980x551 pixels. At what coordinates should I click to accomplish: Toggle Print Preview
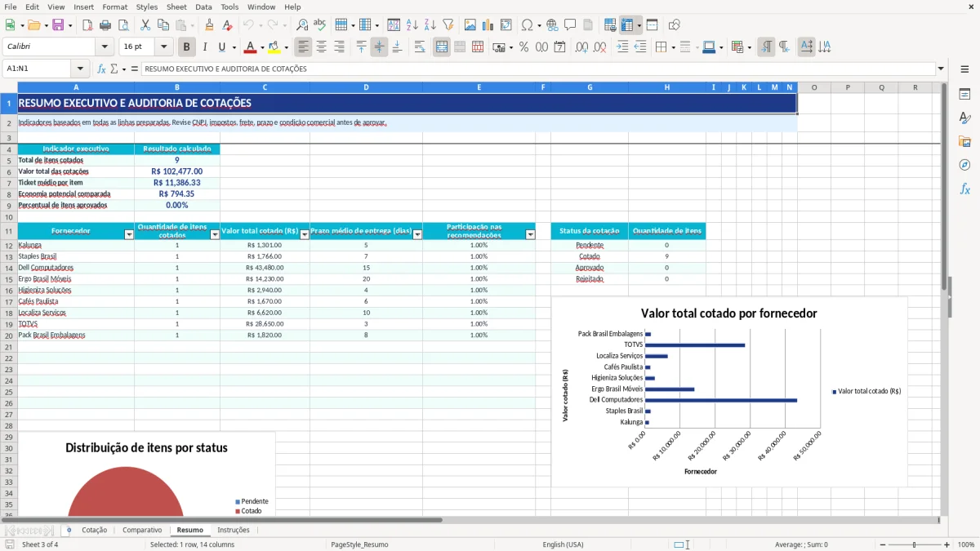click(123, 25)
